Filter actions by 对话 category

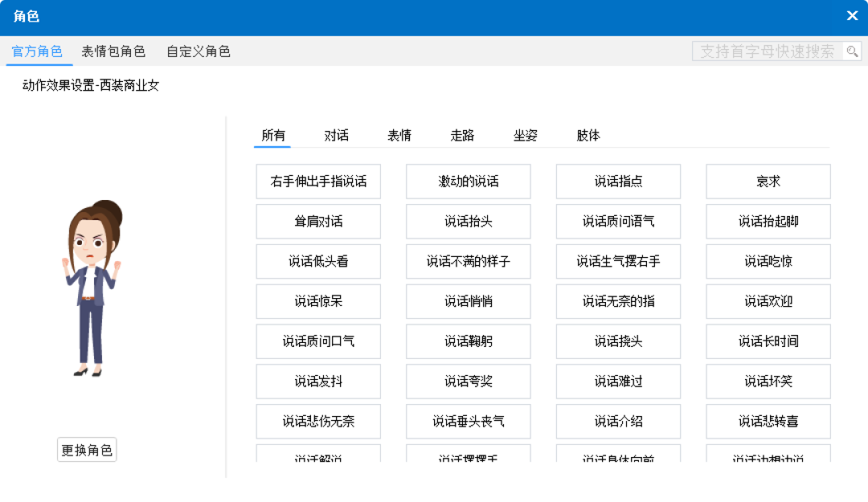click(337, 135)
